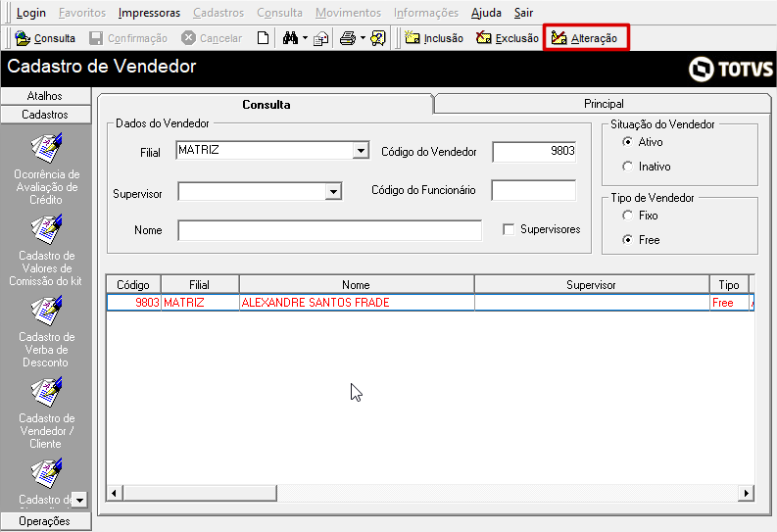Click the help question mark icon
This screenshot has height=532, width=777.
pos(378,38)
